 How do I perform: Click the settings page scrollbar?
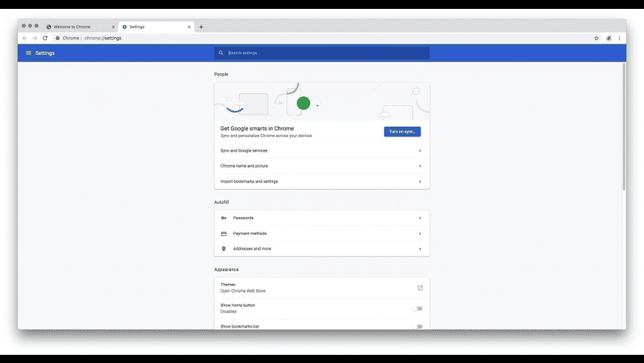(623, 127)
